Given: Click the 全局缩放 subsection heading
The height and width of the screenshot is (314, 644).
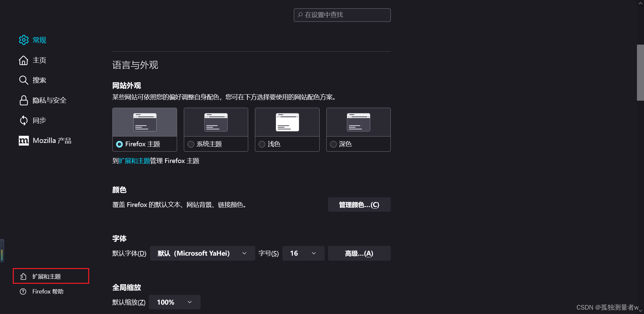Looking at the screenshot, I should [x=126, y=287].
